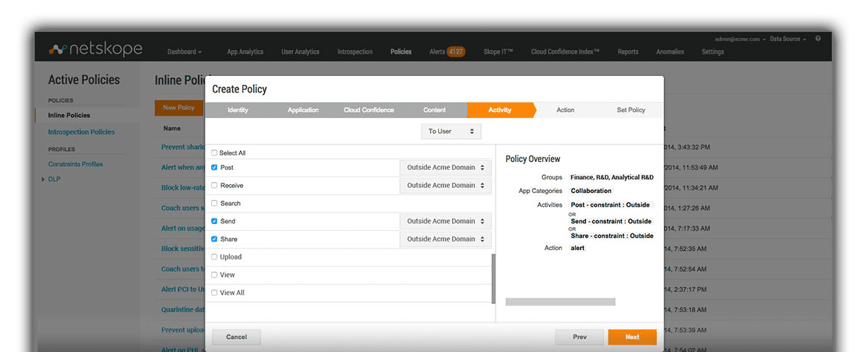The width and height of the screenshot is (868, 352).
Task: Open Constraints Profiles in sidebar
Action: (x=75, y=164)
